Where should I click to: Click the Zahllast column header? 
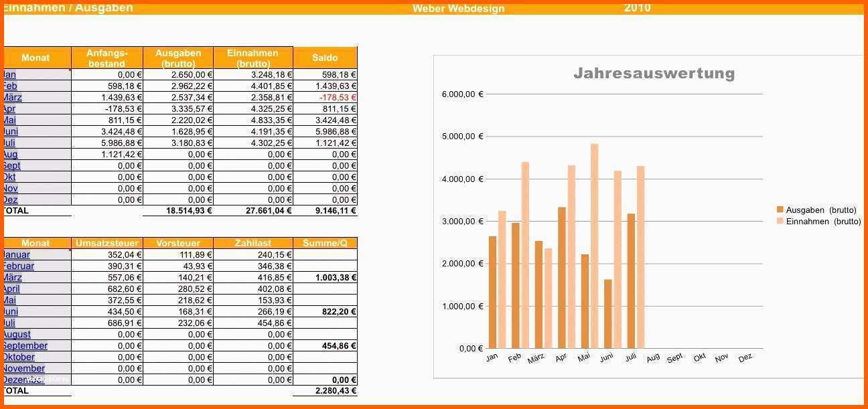click(253, 243)
